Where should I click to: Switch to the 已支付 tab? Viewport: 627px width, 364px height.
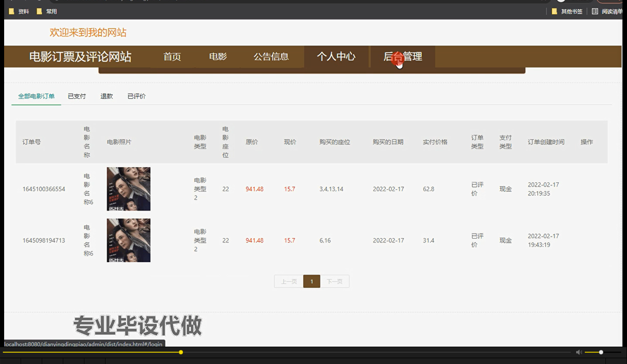(77, 96)
